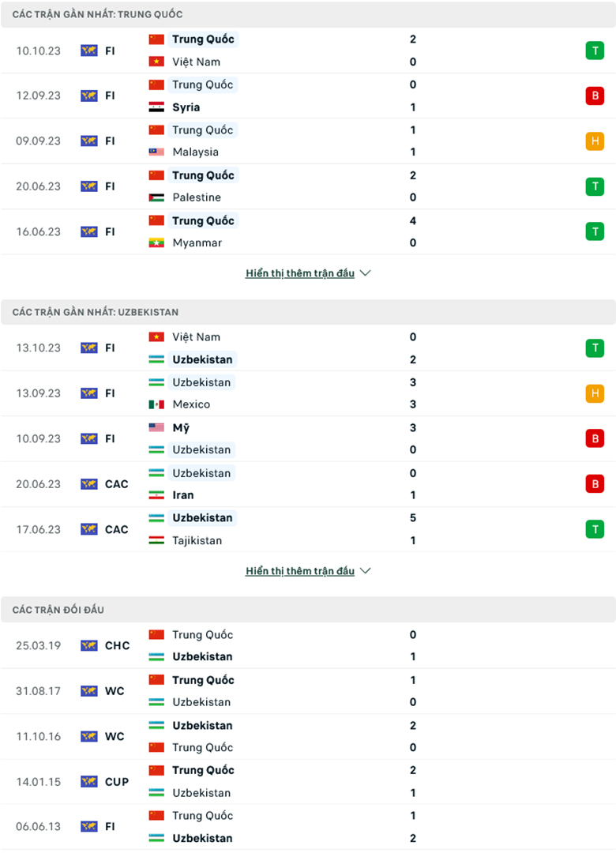The height and width of the screenshot is (853, 616).
Task: Collapse the CÁC TRẬN ĐỐI ĐẦU section header
Action: [x=308, y=609]
